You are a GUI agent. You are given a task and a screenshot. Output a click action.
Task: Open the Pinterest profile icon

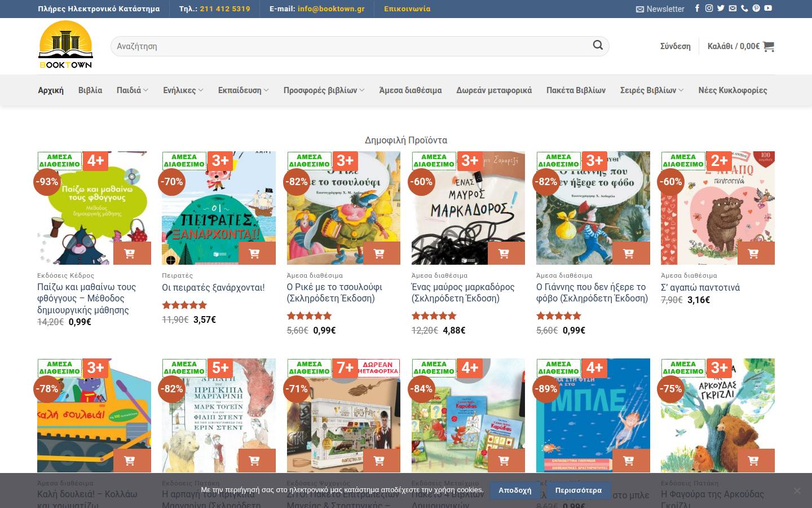[x=756, y=8]
